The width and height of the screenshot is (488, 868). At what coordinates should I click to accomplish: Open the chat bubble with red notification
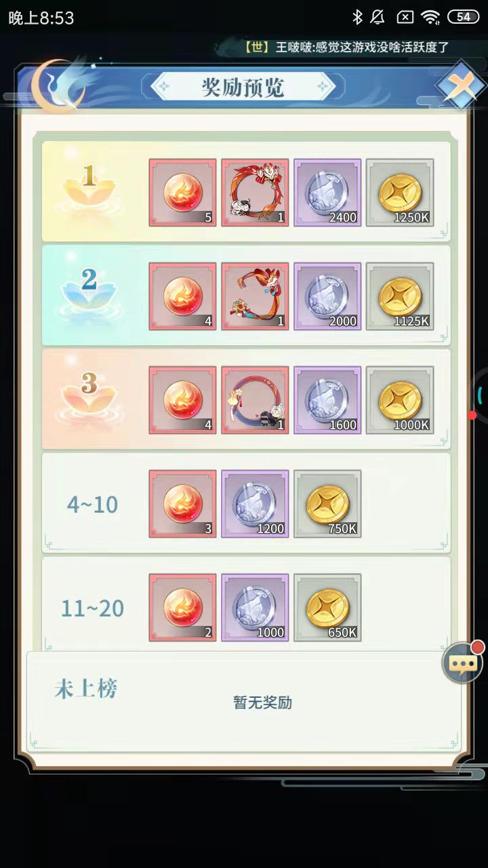click(464, 662)
